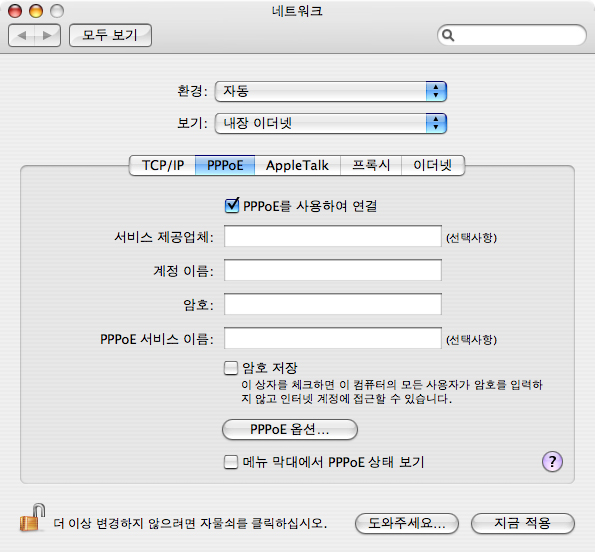Select the 프록시 tab
The height and width of the screenshot is (552, 595).
click(371, 165)
